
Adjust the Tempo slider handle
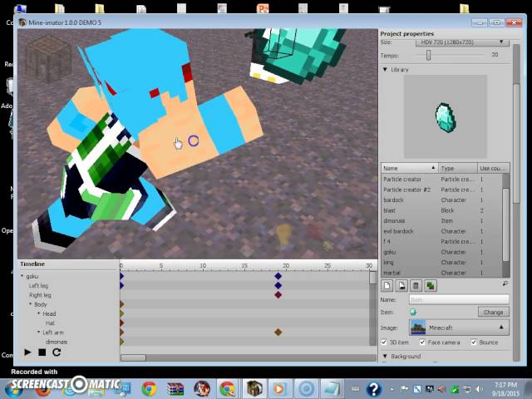429,55
